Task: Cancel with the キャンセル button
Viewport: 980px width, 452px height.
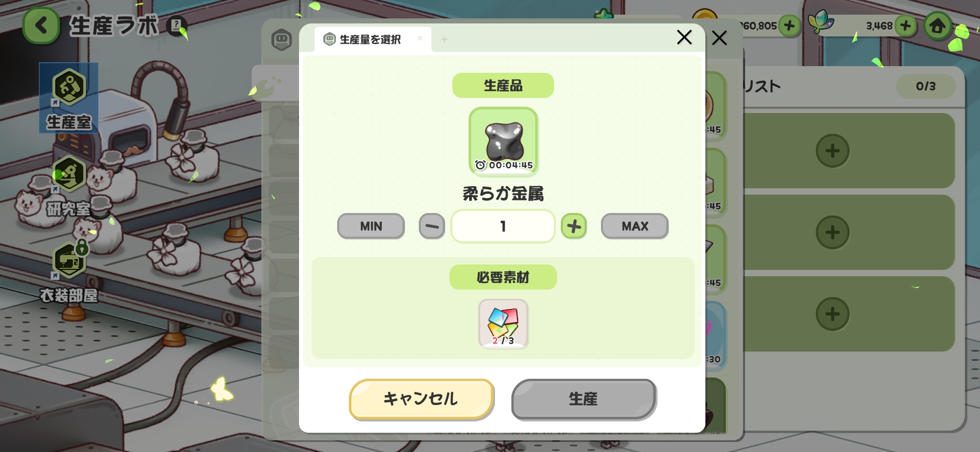Action: (x=421, y=399)
